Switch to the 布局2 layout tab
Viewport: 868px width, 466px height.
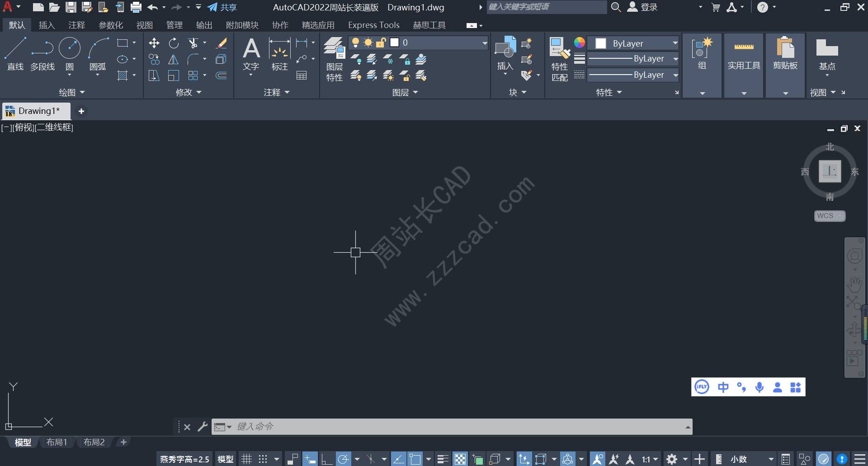pos(94,442)
